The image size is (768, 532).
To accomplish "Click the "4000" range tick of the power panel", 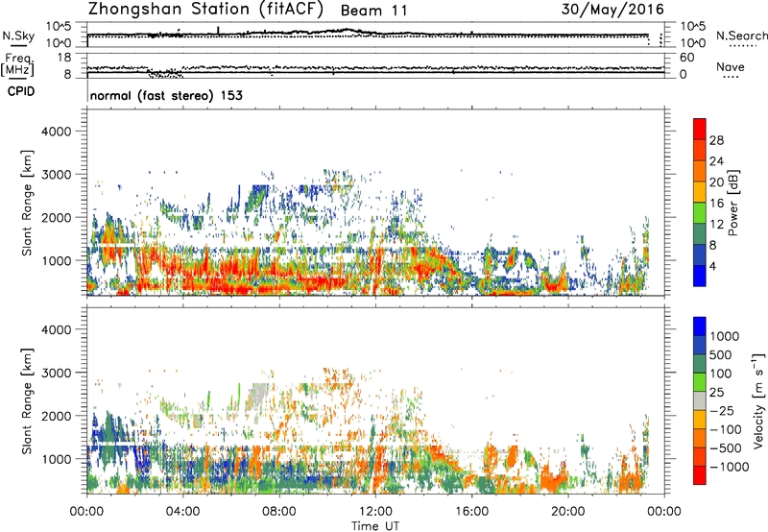I will tap(57, 132).
